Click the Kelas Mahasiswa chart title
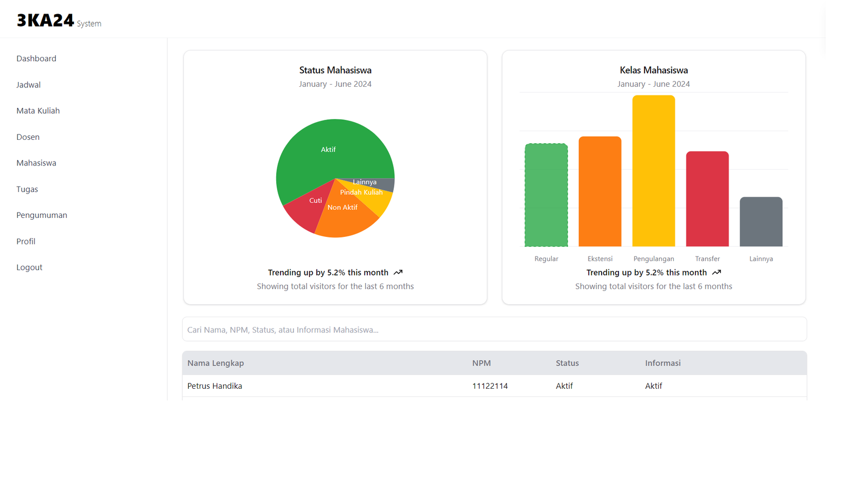Screen dimensions: 868x488 (x=654, y=70)
